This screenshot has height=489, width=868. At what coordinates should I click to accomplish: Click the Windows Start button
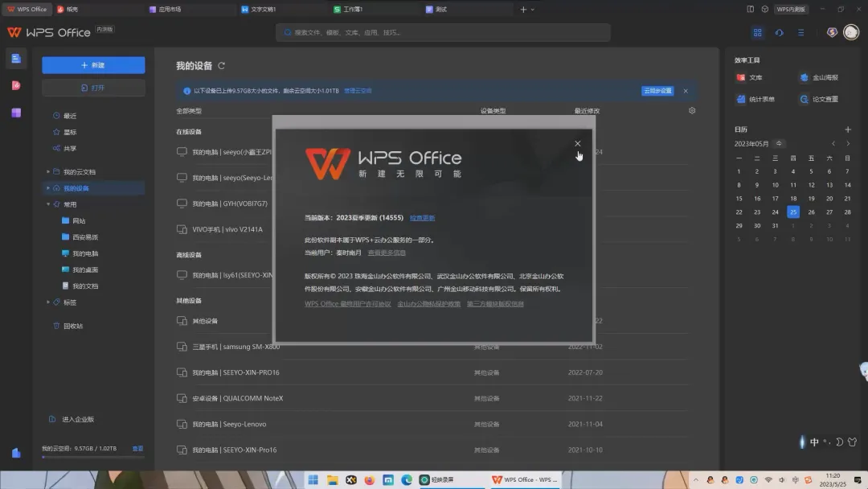pyautogui.click(x=313, y=479)
